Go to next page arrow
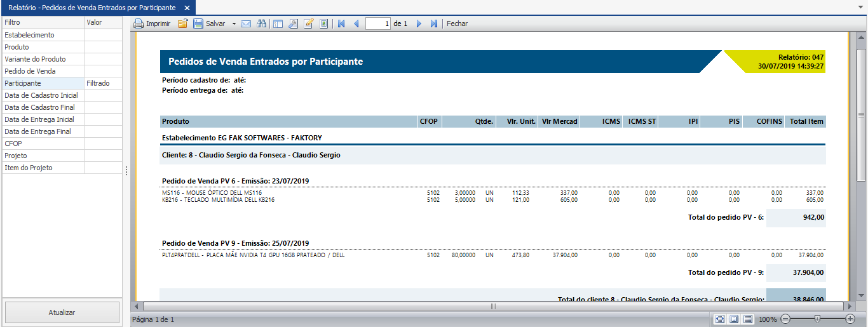The width and height of the screenshot is (868, 327). [x=419, y=23]
